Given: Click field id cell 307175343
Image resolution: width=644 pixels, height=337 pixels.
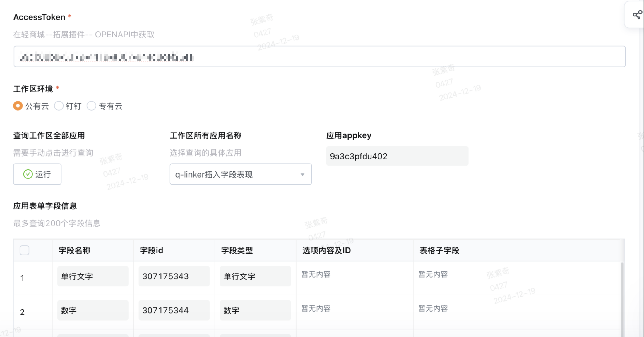Looking at the screenshot, I should tap(174, 276).
